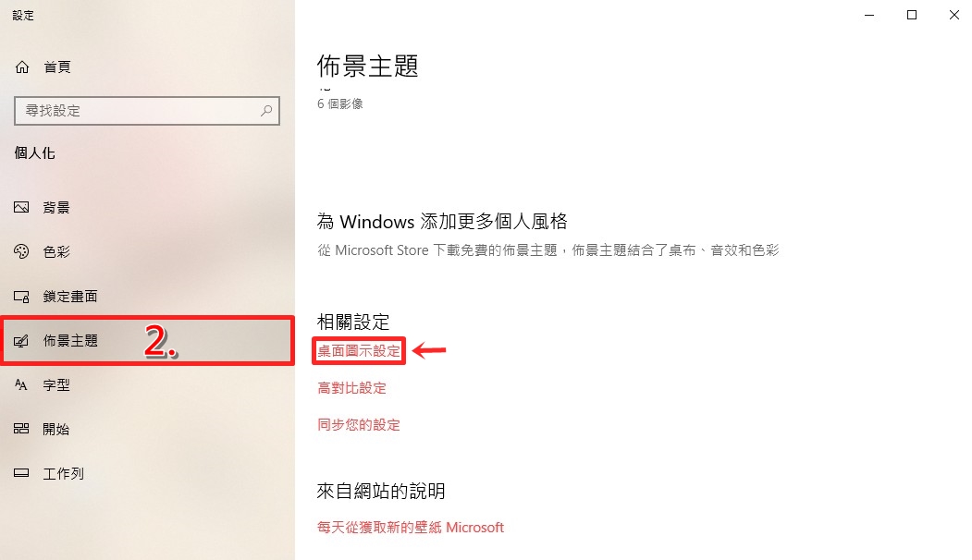The height and width of the screenshot is (560, 972).
Task: Select the 字型 font icon
Action: (21, 384)
